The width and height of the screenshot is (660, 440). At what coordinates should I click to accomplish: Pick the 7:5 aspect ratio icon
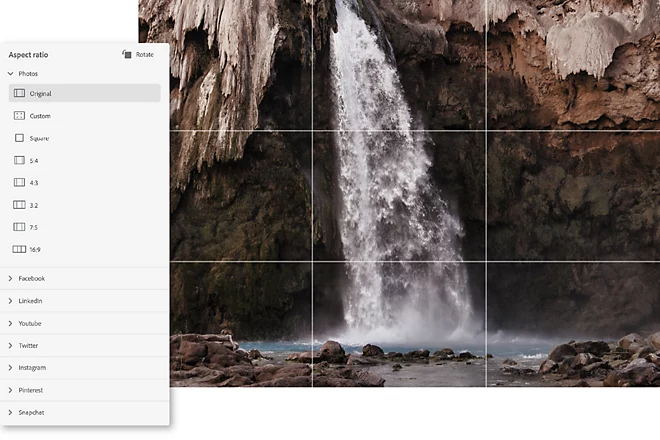click(x=19, y=227)
